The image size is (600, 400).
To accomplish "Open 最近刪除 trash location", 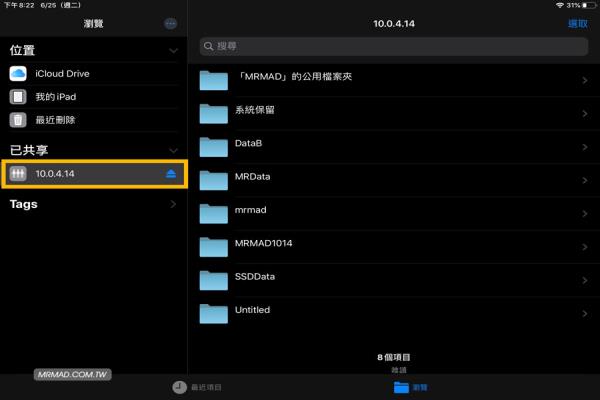I will tap(56, 120).
